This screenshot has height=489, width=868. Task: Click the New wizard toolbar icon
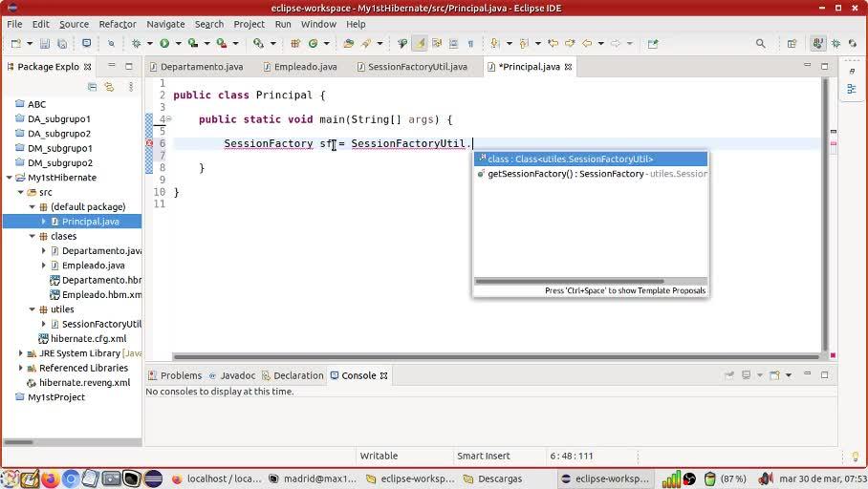(x=15, y=44)
